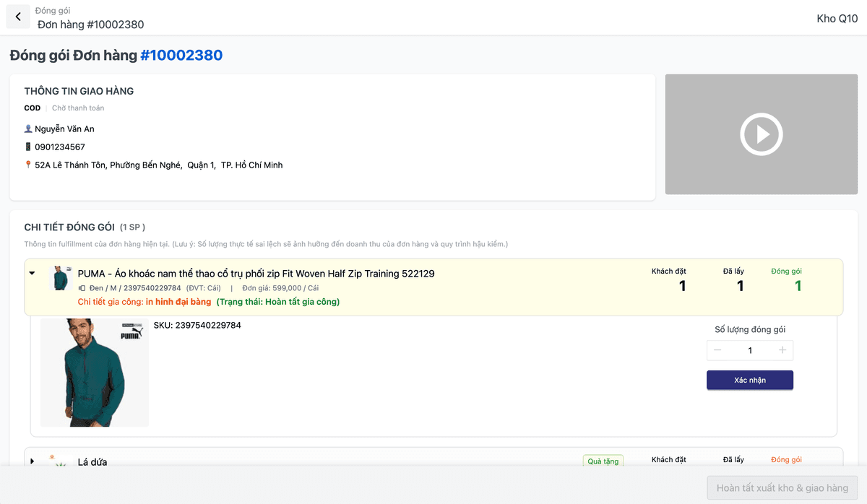Click the phone icon beside 0901234567

tap(28, 147)
